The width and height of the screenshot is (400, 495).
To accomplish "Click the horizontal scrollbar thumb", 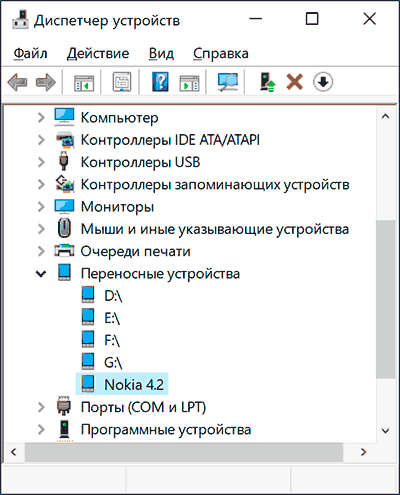I will pyautogui.click(x=184, y=452).
